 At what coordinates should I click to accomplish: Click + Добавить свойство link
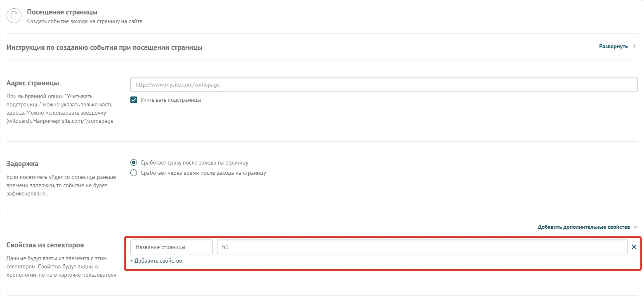156,261
